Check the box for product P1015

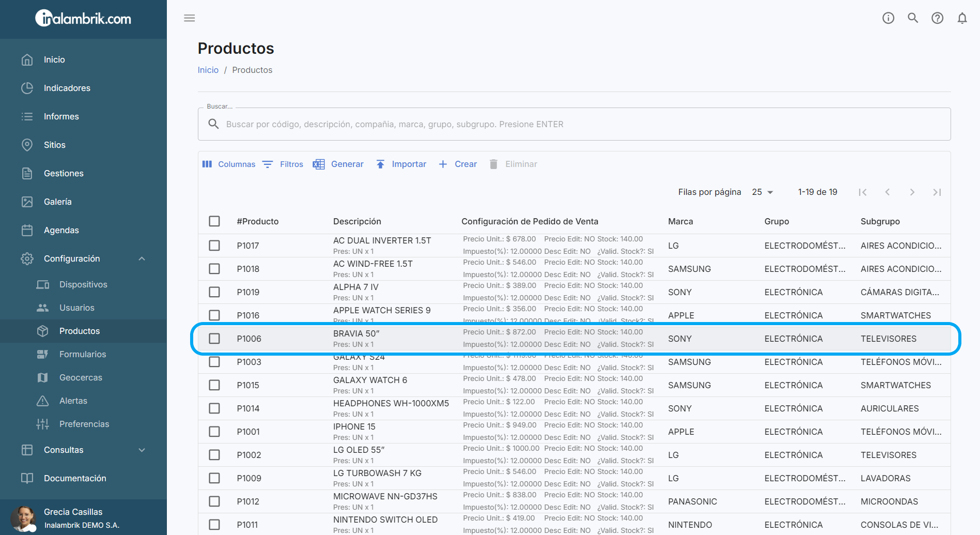(x=214, y=385)
